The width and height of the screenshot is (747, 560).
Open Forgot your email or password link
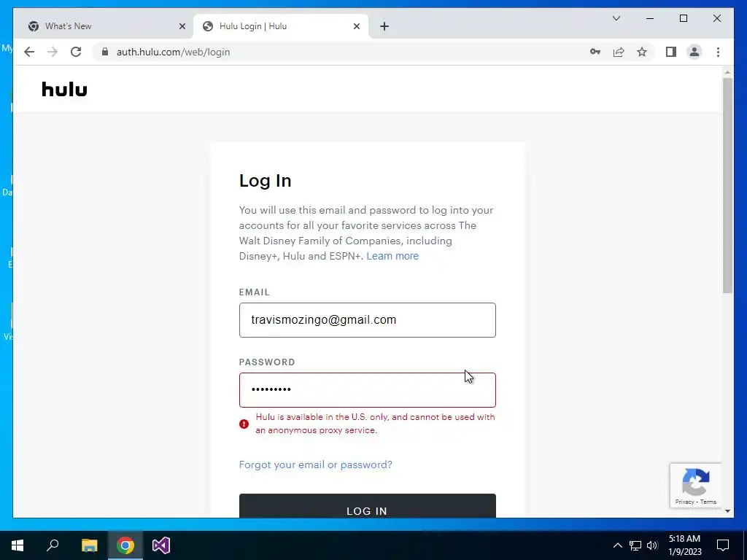[x=315, y=464]
